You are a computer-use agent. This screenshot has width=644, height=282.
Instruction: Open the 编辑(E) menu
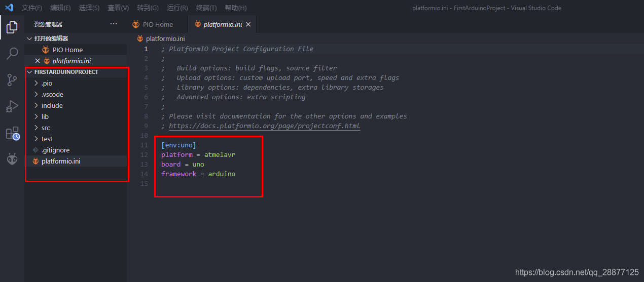click(61, 8)
